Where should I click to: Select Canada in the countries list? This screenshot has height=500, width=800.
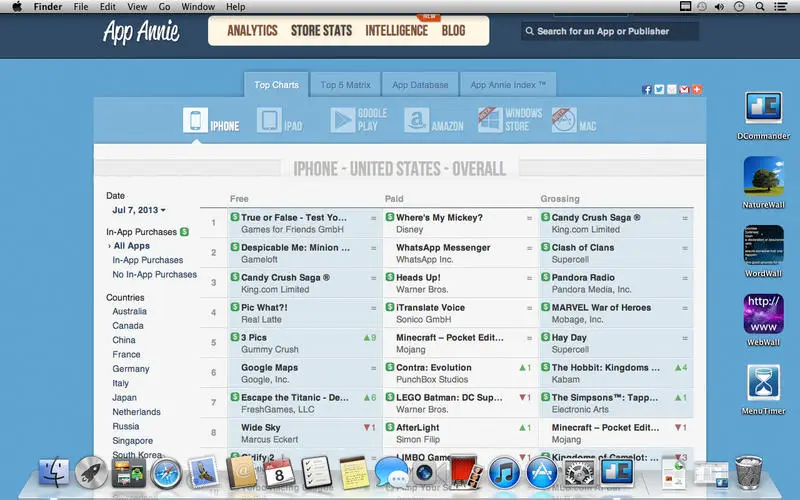click(x=128, y=325)
